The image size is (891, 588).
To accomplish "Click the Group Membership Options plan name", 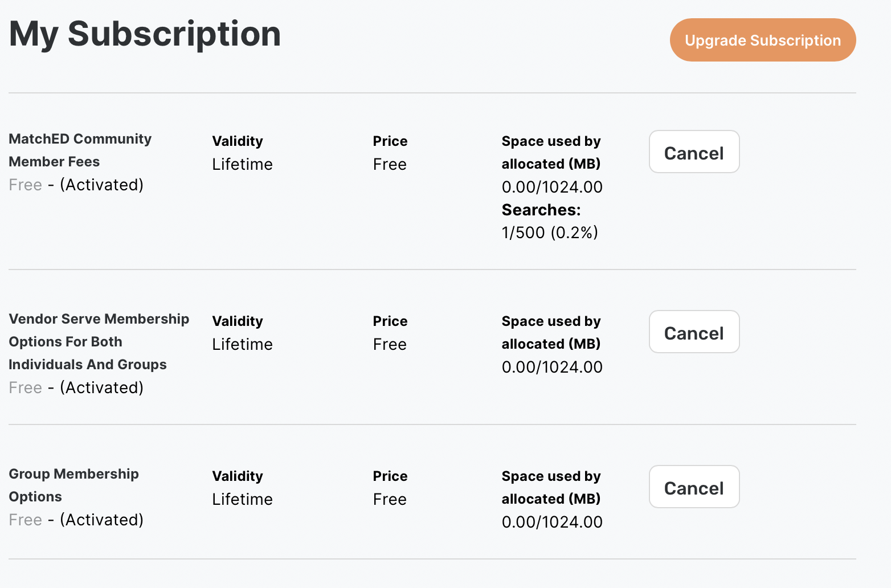I will (73, 485).
